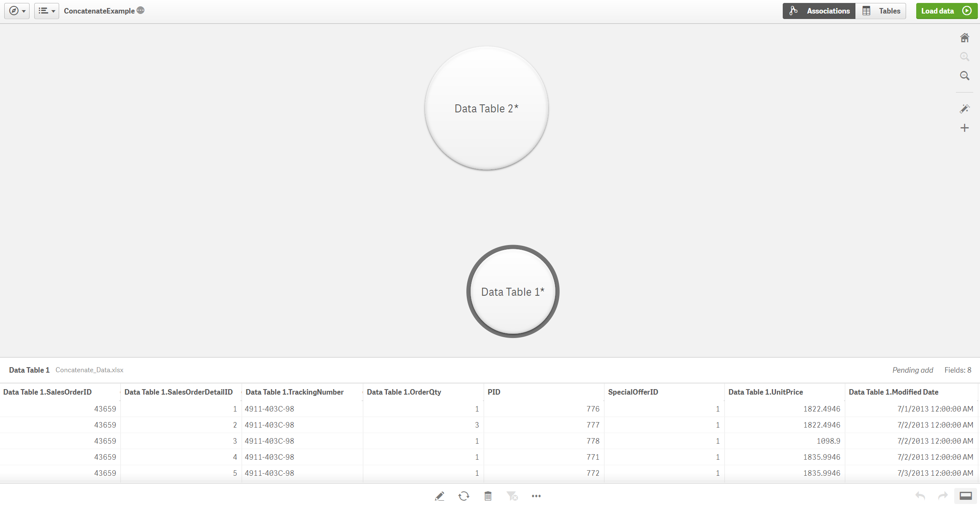
Task: Select the Data Table 1 bubble
Action: point(512,292)
